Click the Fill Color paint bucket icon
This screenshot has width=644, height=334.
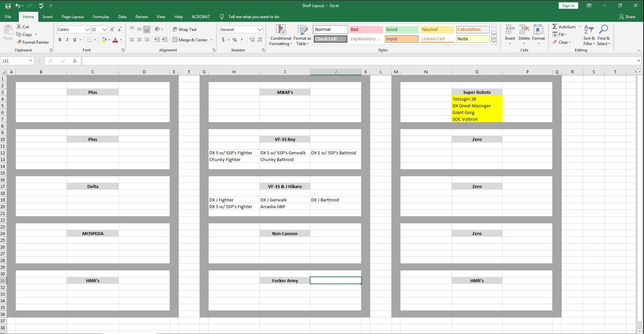(x=104, y=40)
